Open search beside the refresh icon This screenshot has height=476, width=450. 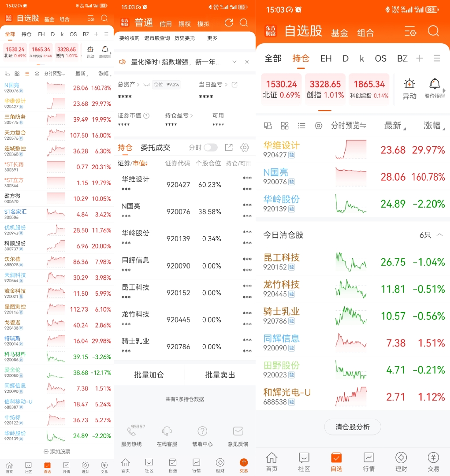244,23
